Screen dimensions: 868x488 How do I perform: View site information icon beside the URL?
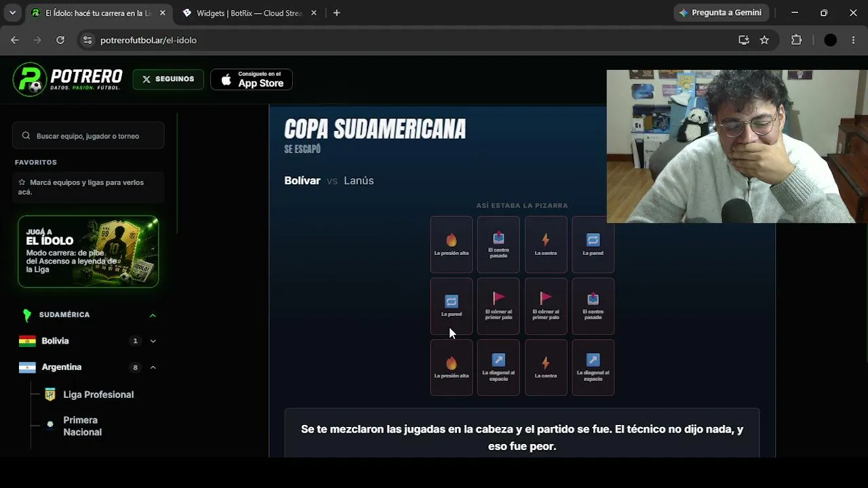[x=87, y=40]
